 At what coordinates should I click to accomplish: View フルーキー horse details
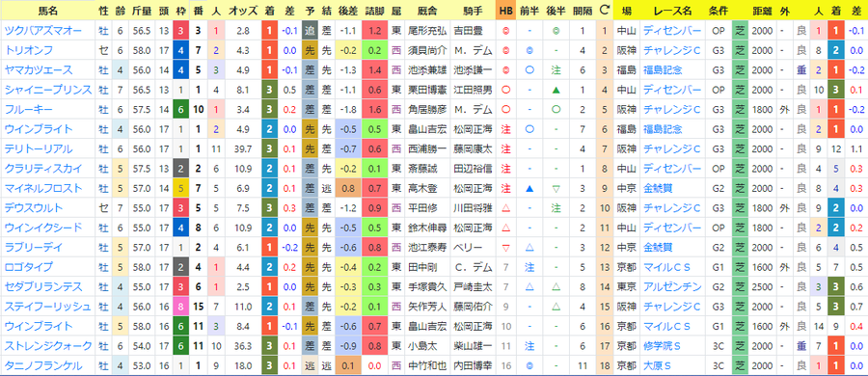(29, 109)
